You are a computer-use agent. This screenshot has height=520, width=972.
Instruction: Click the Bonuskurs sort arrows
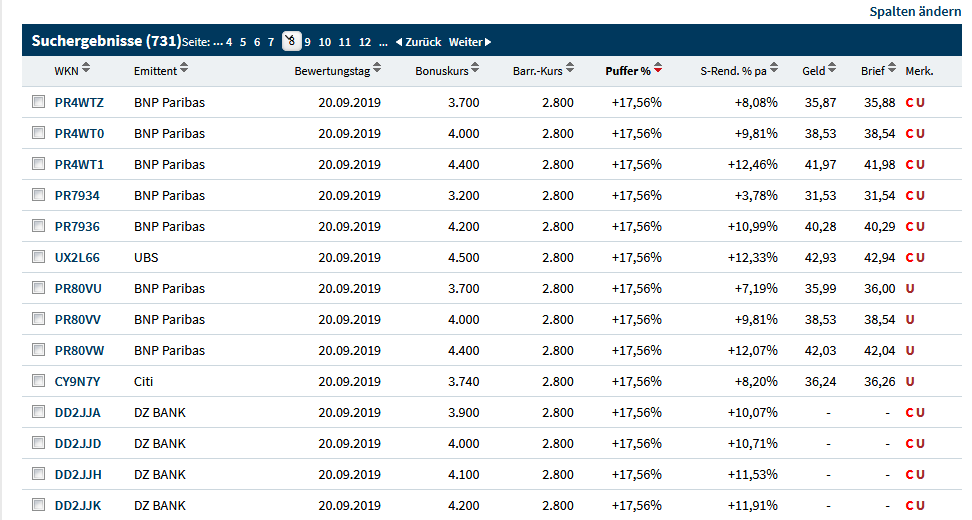[x=474, y=69]
